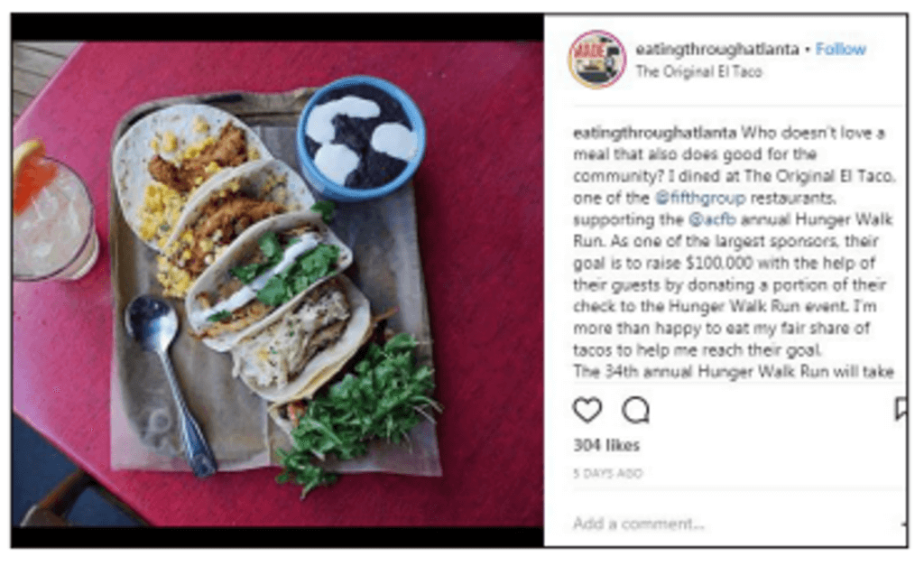Click the caption line mentioning $100,000
The height and width of the screenshot is (566, 924).
[725, 264]
